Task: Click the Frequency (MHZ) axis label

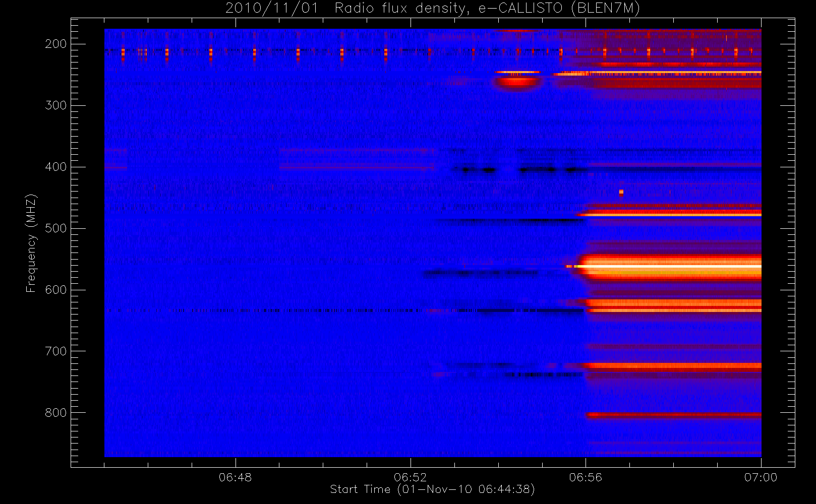Action: click(31, 243)
